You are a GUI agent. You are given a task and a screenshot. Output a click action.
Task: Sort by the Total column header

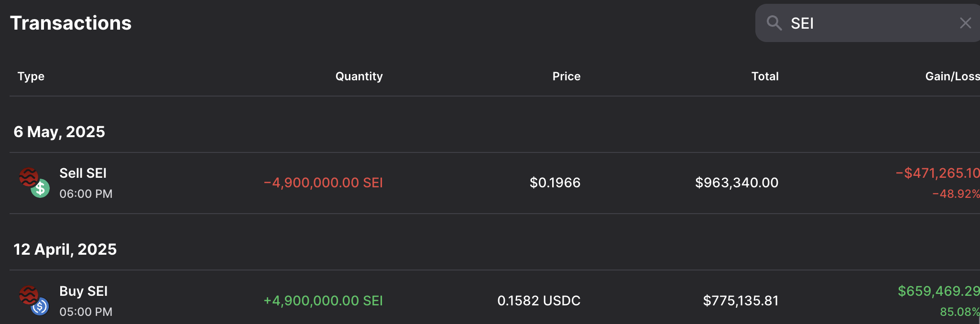click(764, 76)
